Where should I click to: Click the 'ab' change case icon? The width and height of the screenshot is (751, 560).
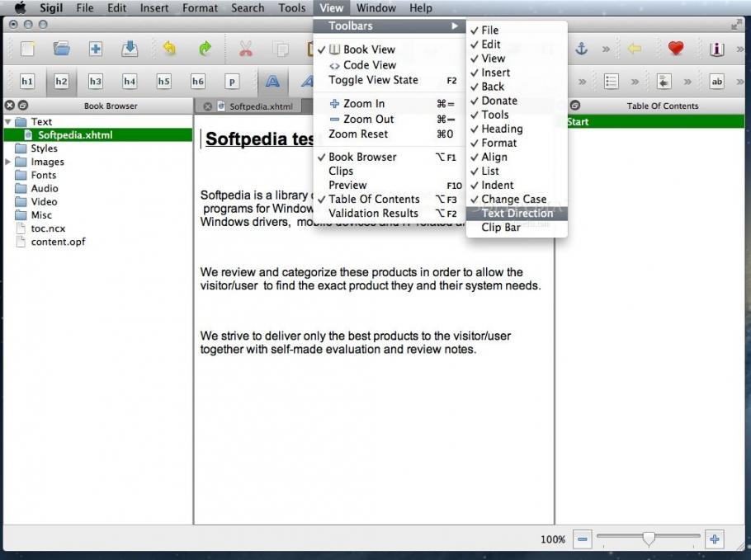click(716, 82)
